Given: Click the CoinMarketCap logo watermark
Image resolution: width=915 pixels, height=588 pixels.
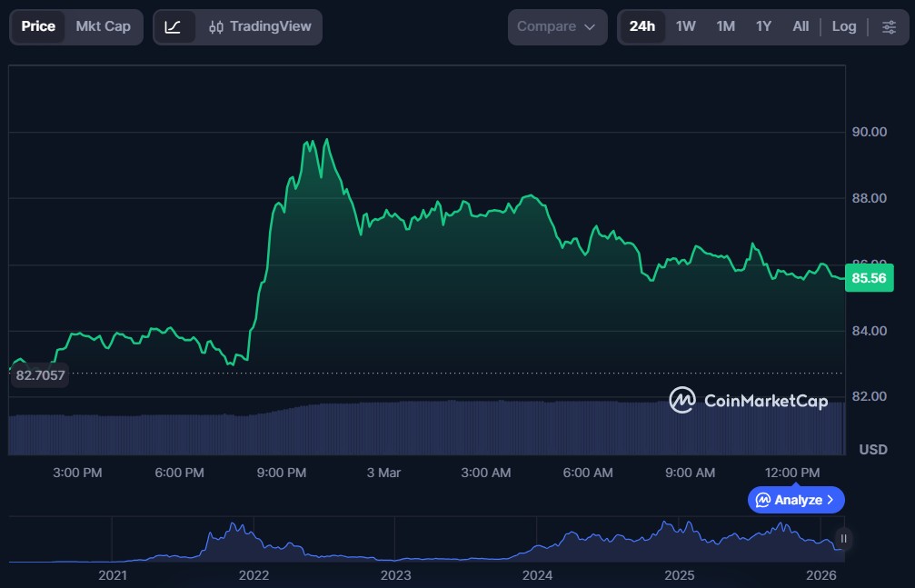Looking at the screenshot, I should click(748, 400).
